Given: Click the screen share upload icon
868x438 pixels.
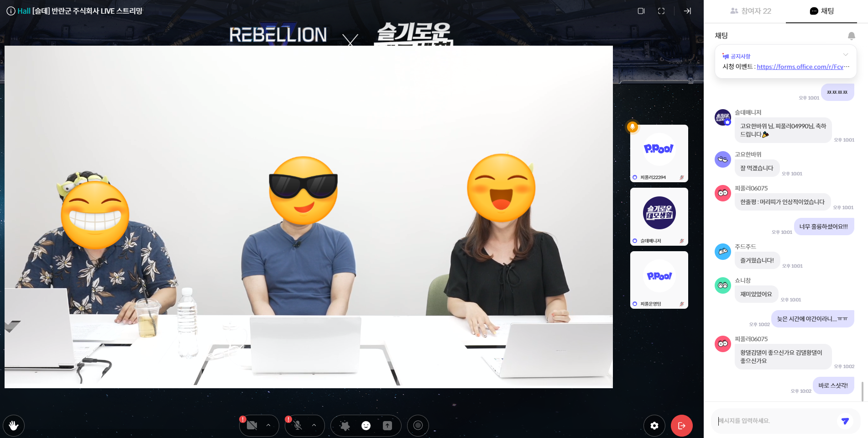Looking at the screenshot, I should [x=387, y=426].
